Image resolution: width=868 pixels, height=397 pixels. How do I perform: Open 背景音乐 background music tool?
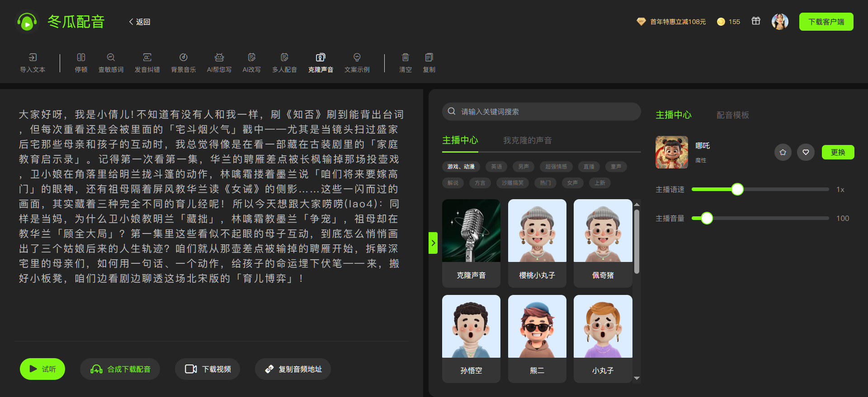183,63
